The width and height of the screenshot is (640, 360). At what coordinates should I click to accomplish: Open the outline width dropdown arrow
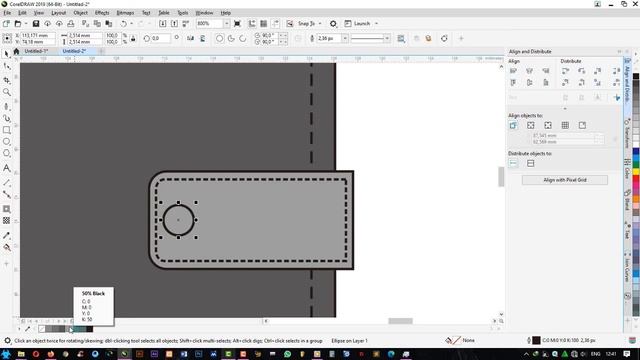[345, 38]
